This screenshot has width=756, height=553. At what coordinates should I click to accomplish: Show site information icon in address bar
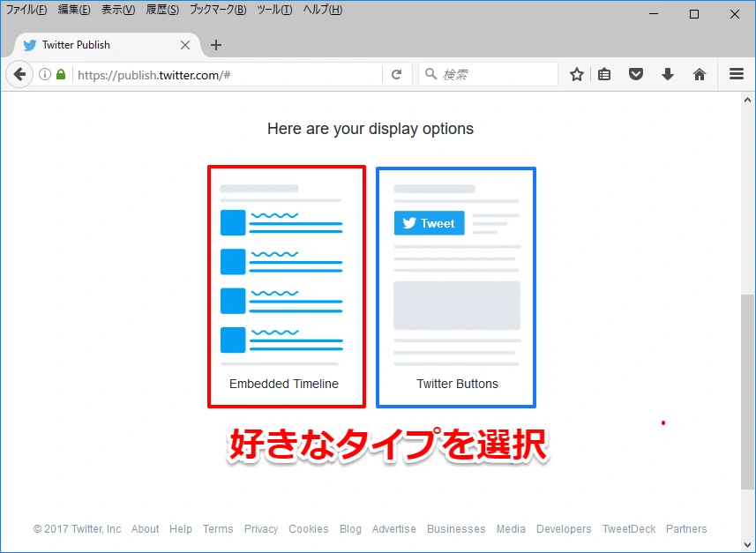(x=45, y=75)
